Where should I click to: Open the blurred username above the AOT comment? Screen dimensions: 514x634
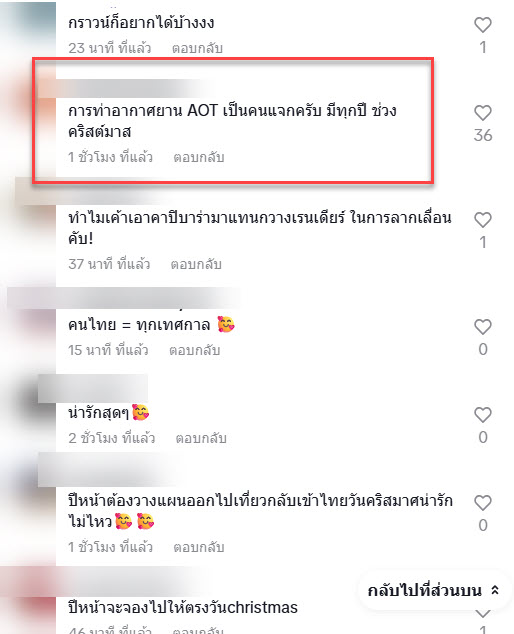pos(127,88)
